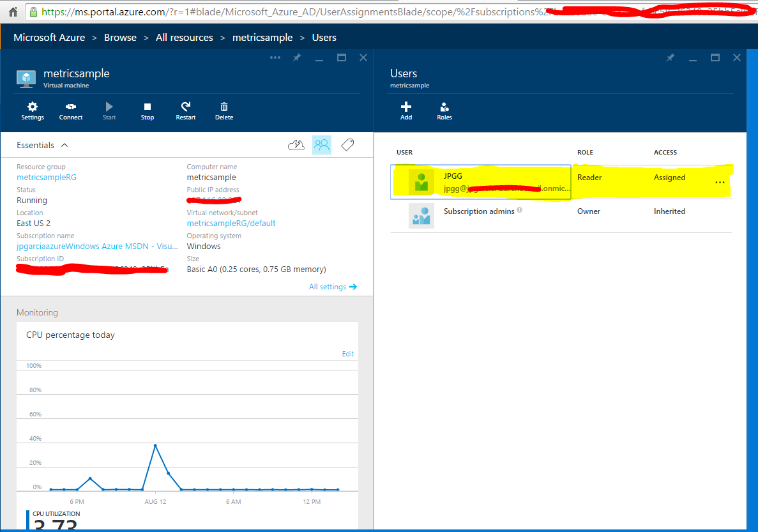The width and height of the screenshot is (758, 532).
Task: Delete the virtual machine with trash icon
Action: pos(224,110)
